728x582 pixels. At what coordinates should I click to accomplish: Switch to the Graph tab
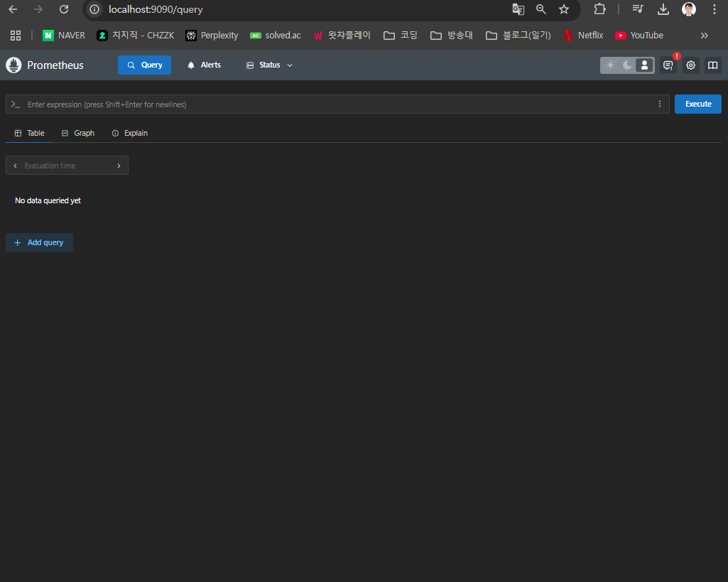(x=78, y=134)
